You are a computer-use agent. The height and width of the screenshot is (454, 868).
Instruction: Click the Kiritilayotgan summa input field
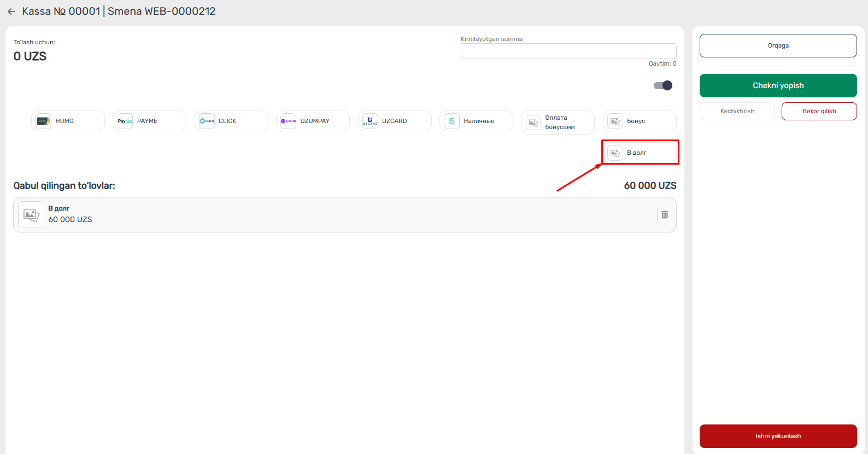pos(568,51)
